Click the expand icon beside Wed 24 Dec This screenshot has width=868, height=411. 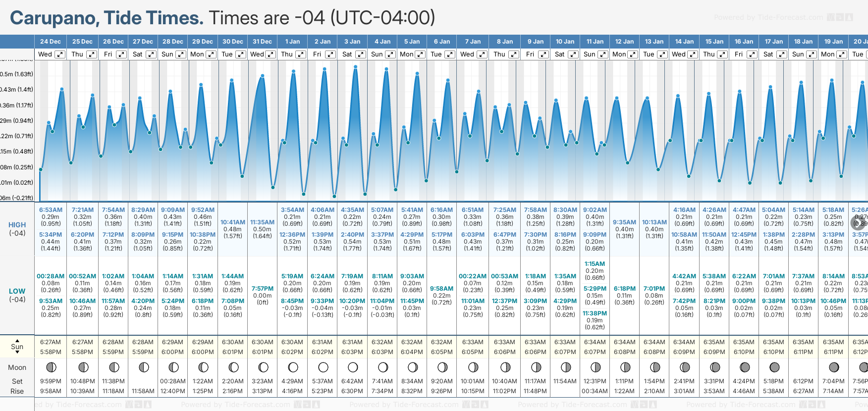(59, 54)
